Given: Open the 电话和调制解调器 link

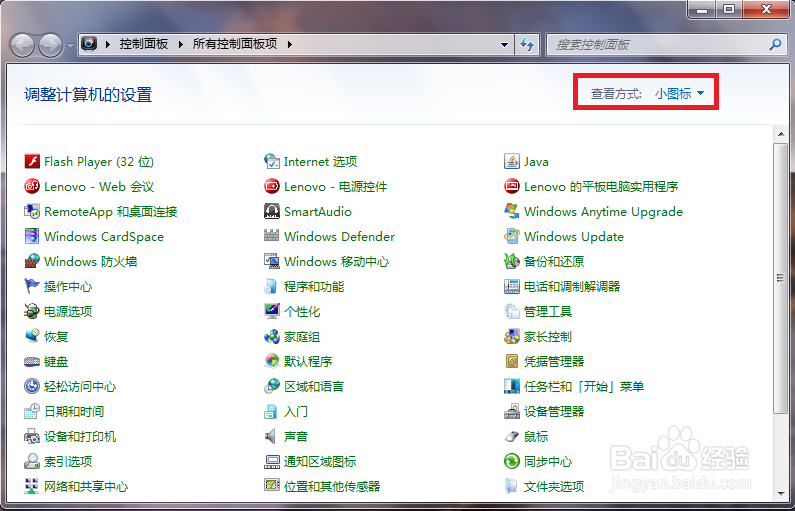Looking at the screenshot, I should pyautogui.click(x=572, y=286).
